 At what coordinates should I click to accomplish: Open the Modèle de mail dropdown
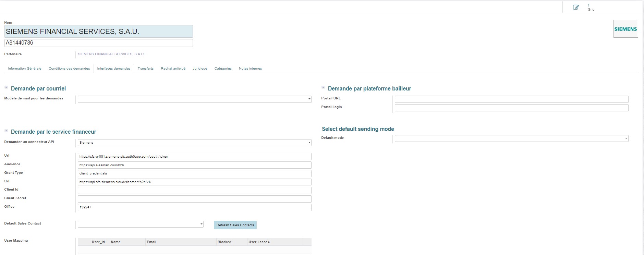[194, 99]
